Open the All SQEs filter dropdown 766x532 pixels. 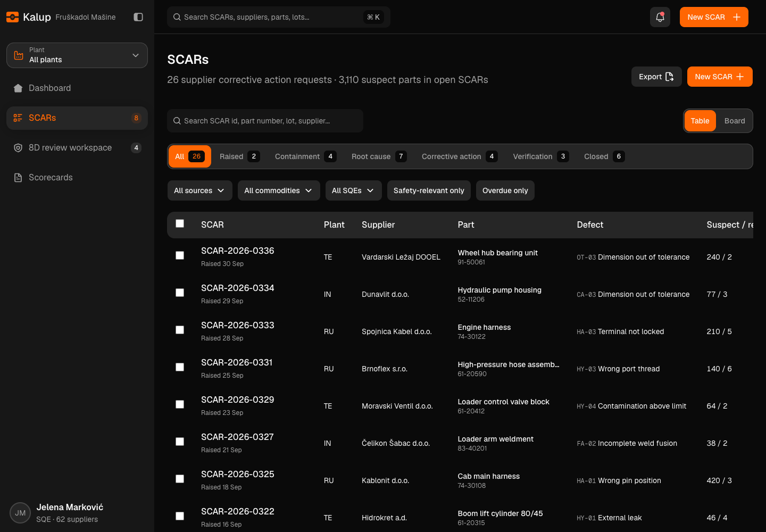pyautogui.click(x=353, y=190)
